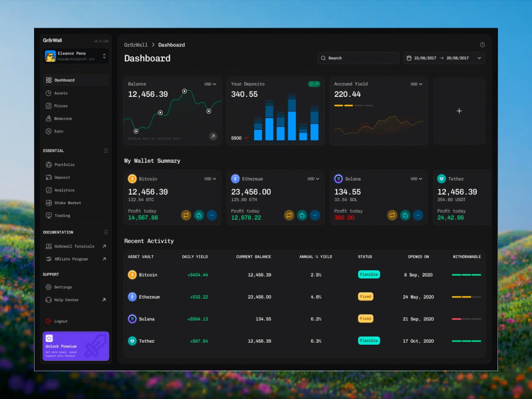This screenshot has height=399, width=532.
Task: Open Bitcoin wallet USD dropdown
Action: click(x=210, y=179)
